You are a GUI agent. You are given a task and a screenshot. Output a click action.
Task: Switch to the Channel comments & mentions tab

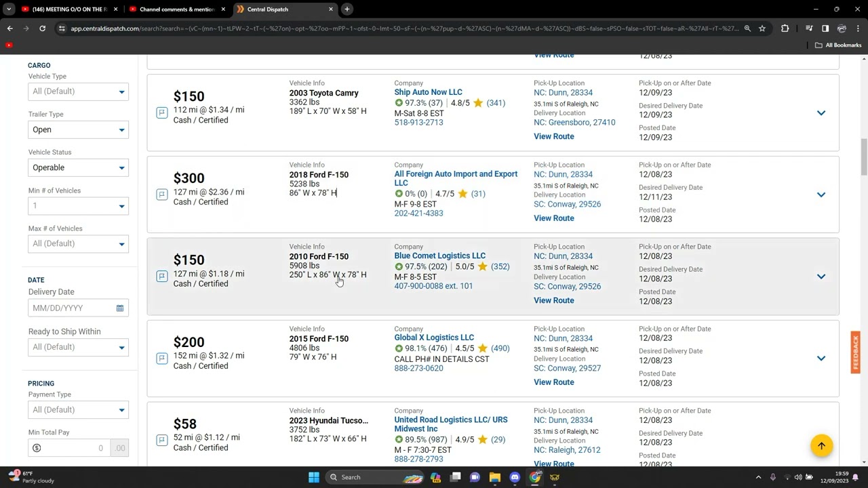[x=176, y=9]
